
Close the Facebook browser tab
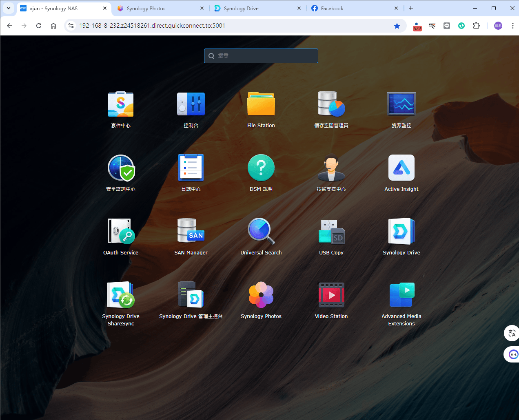pos(396,8)
